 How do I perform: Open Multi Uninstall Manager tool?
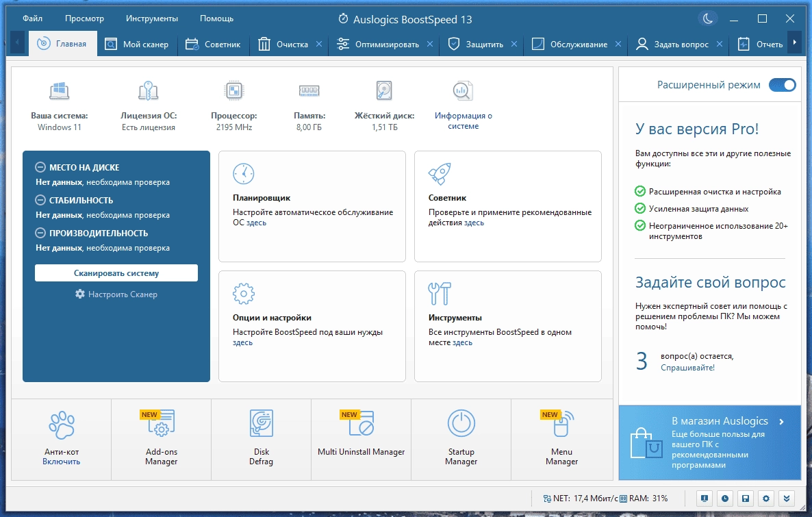(x=361, y=452)
